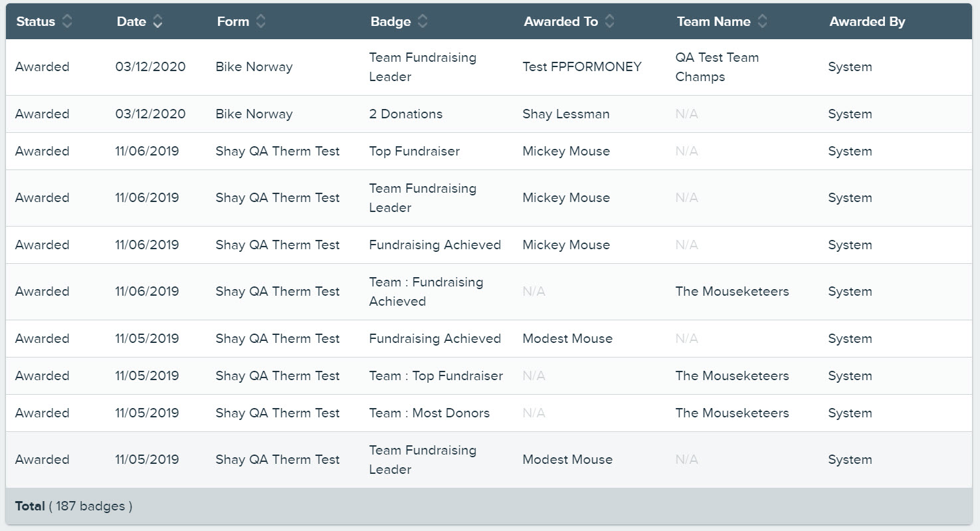The image size is (980, 531).
Task: Click Team Fundraising Leader badge for Mickey Mouse
Action: (x=423, y=197)
